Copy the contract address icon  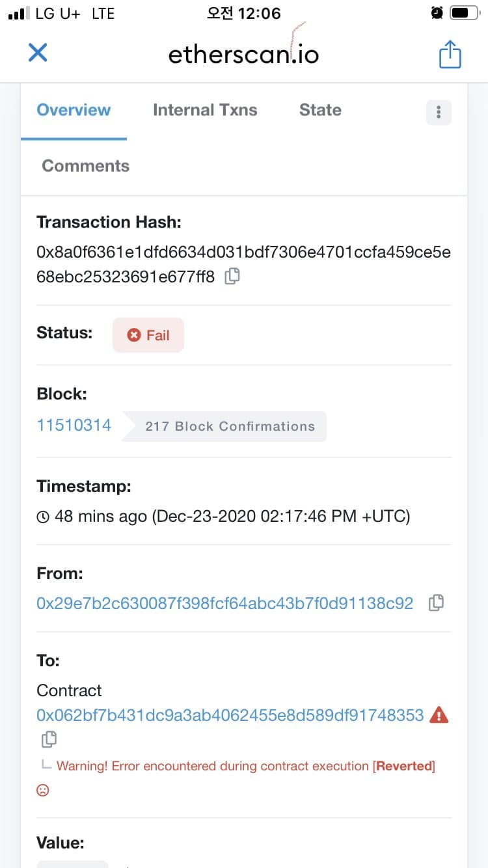point(49,739)
